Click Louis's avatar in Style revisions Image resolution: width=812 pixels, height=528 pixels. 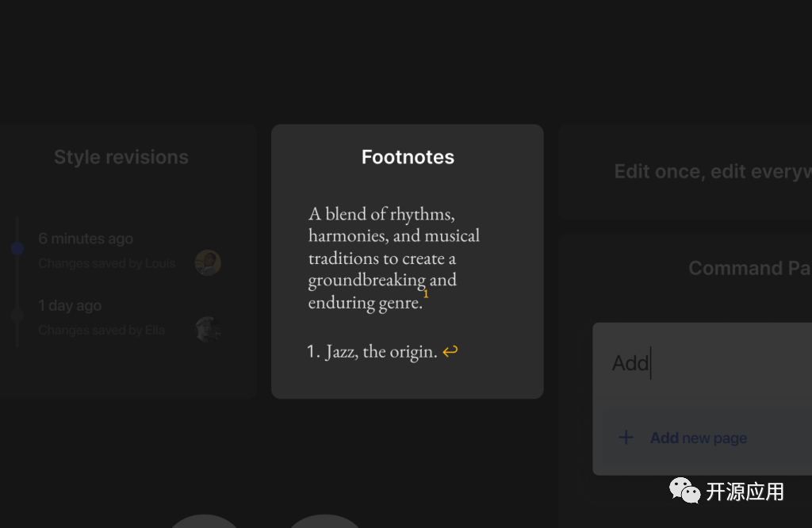tap(208, 262)
